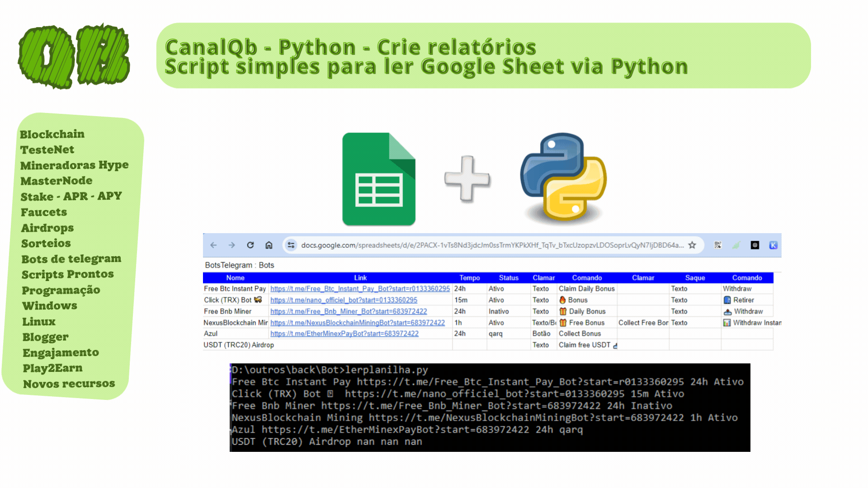
Task: Bookmark this page with the star icon
Action: tap(692, 245)
